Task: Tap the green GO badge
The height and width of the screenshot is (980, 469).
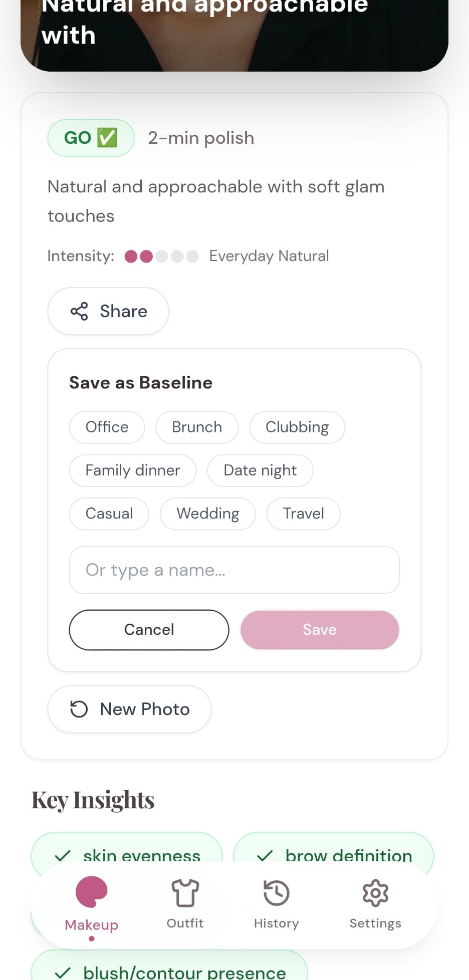Action: pyautogui.click(x=91, y=138)
